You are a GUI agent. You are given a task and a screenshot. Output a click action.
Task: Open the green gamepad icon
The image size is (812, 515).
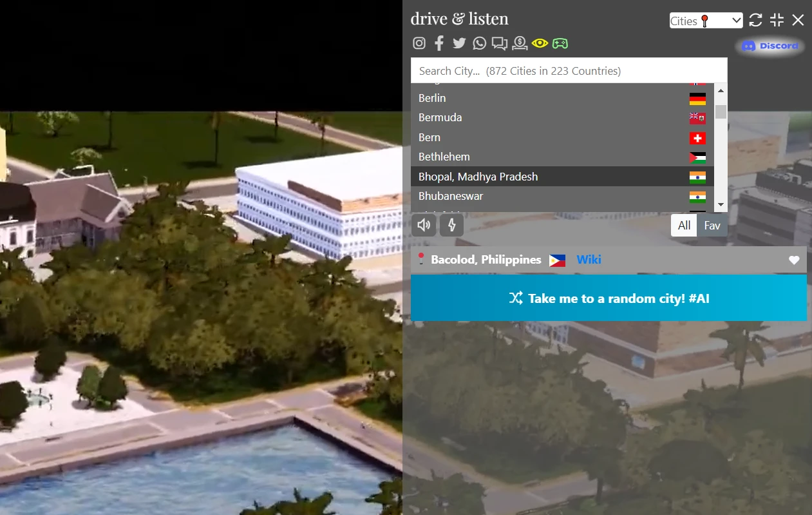click(560, 43)
